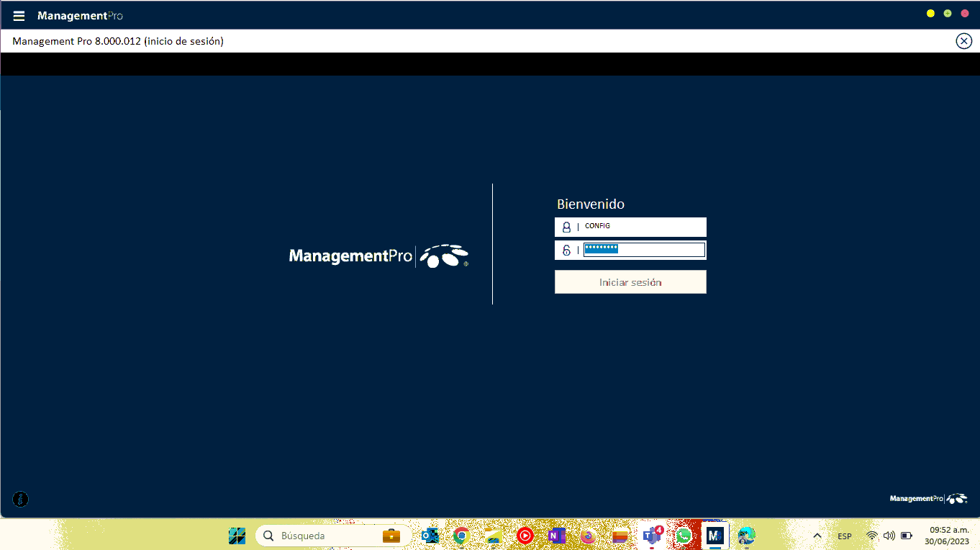Click the user icon beside the CONFIG username

pos(566,227)
